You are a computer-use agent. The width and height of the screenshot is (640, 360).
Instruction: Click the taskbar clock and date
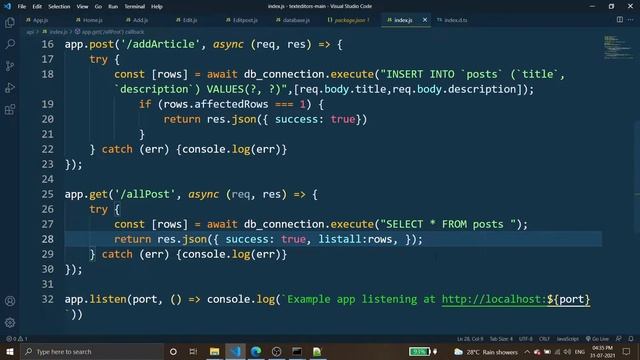click(x=602, y=351)
